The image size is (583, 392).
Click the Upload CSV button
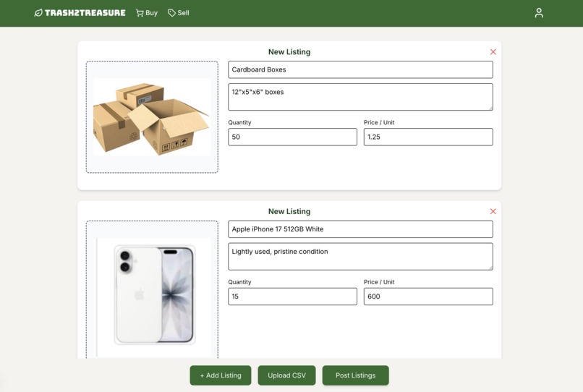click(286, 375)
